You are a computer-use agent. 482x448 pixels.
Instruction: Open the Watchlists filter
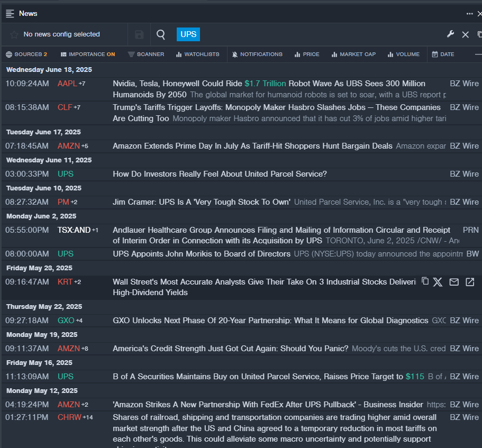[x=198, y=54]
